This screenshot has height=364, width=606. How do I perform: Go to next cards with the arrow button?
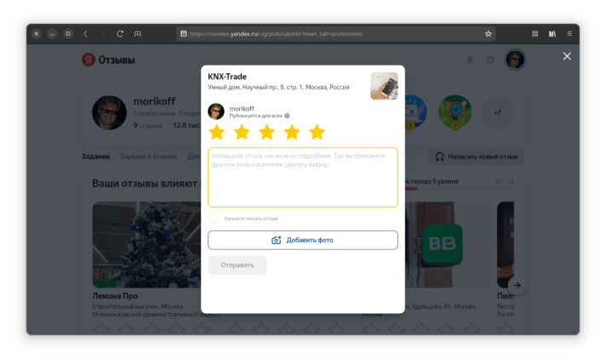(517, 285)
